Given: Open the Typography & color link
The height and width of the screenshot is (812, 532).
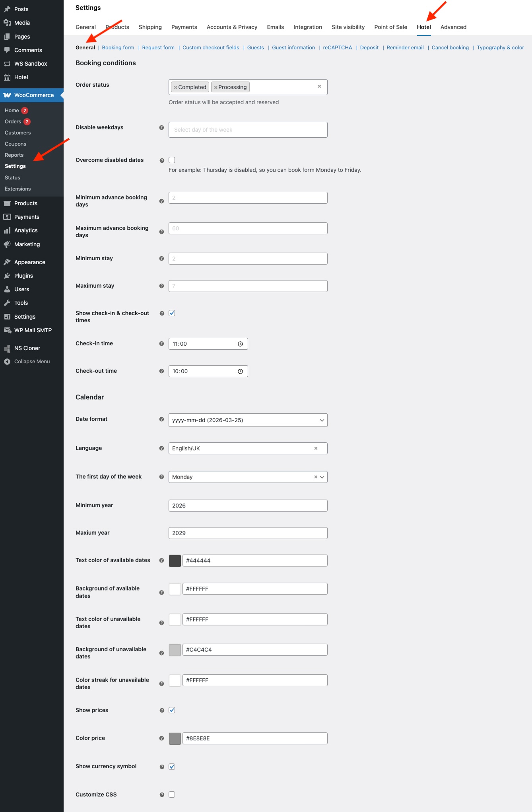Looking at the screenshot, I should click(500, 48).
